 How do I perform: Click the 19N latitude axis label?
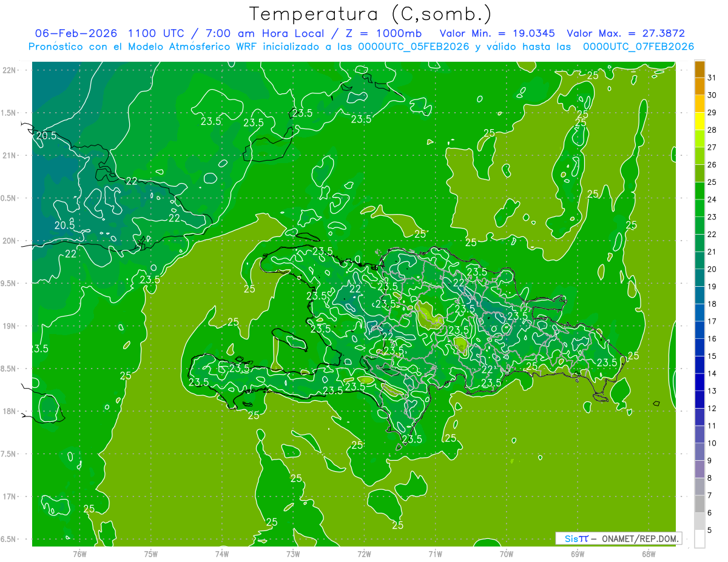[x=9, y=326]
